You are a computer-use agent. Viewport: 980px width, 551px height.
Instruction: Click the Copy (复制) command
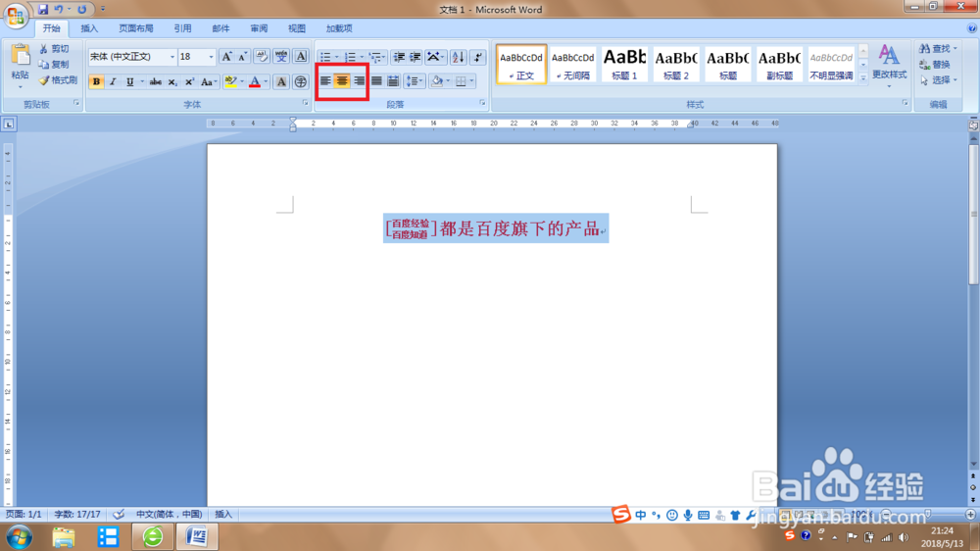click(x=54, y=65)
